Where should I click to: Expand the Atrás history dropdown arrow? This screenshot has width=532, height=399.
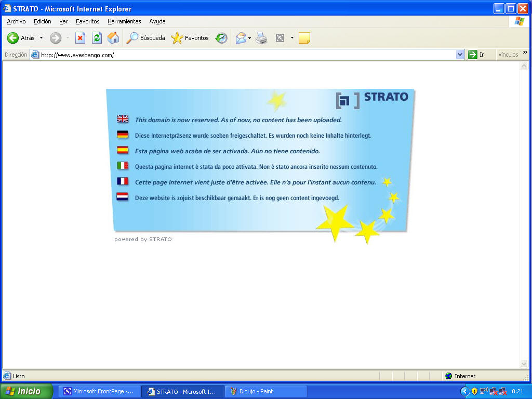tap(42, 38)
